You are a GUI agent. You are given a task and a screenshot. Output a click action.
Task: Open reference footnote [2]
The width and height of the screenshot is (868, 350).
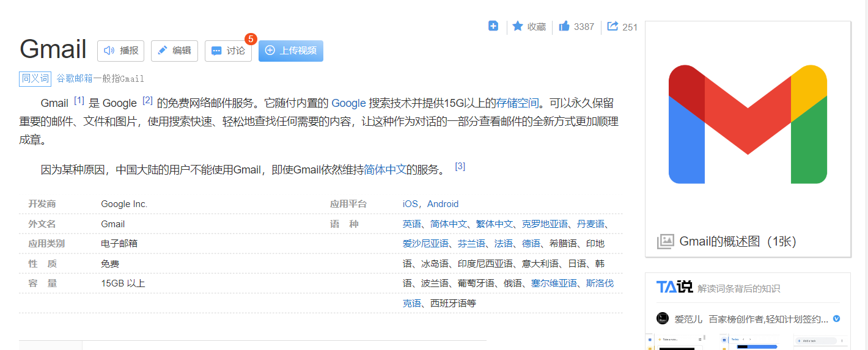[x=147, y=100]
